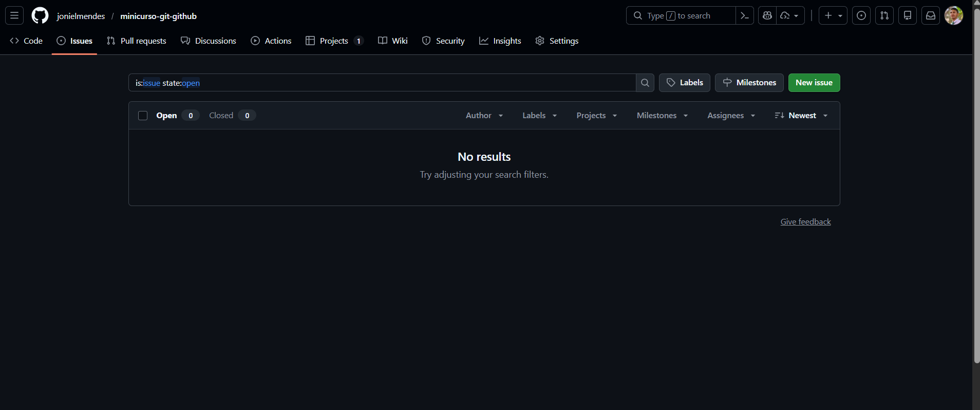This screenshot has width=980, height=410.
Task: Go to the Actions tab
Action: [271, 41]
